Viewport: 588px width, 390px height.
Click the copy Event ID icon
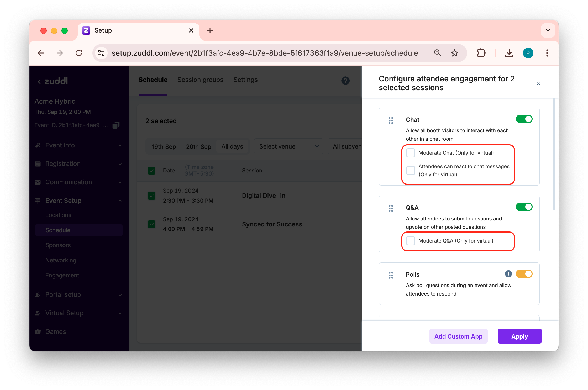pyautogui.click(x=116, y=125)
